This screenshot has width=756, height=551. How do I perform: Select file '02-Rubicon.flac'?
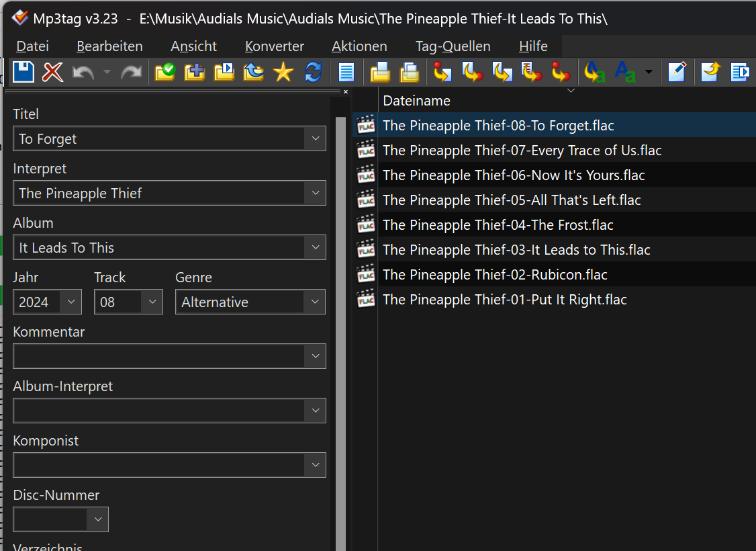555,275
